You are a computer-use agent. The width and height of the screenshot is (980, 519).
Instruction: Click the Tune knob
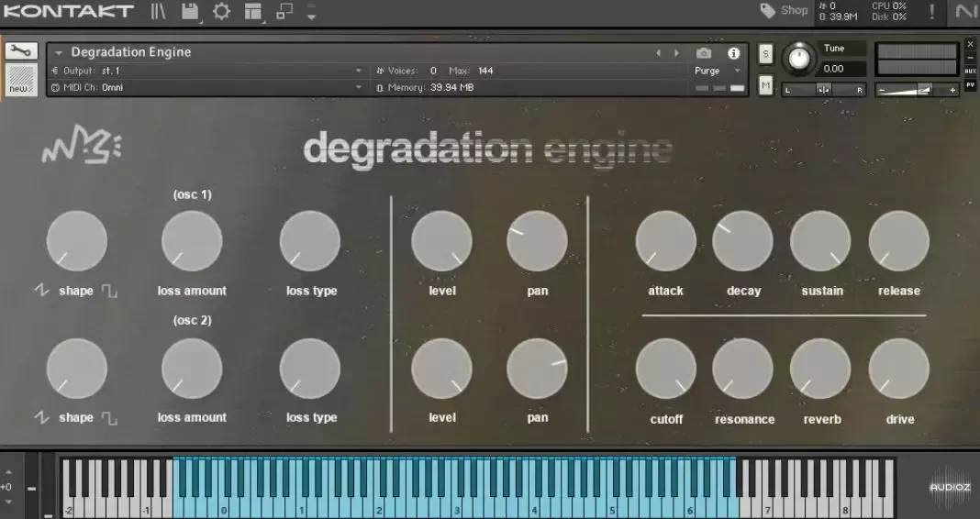click(x=798, y=58)
